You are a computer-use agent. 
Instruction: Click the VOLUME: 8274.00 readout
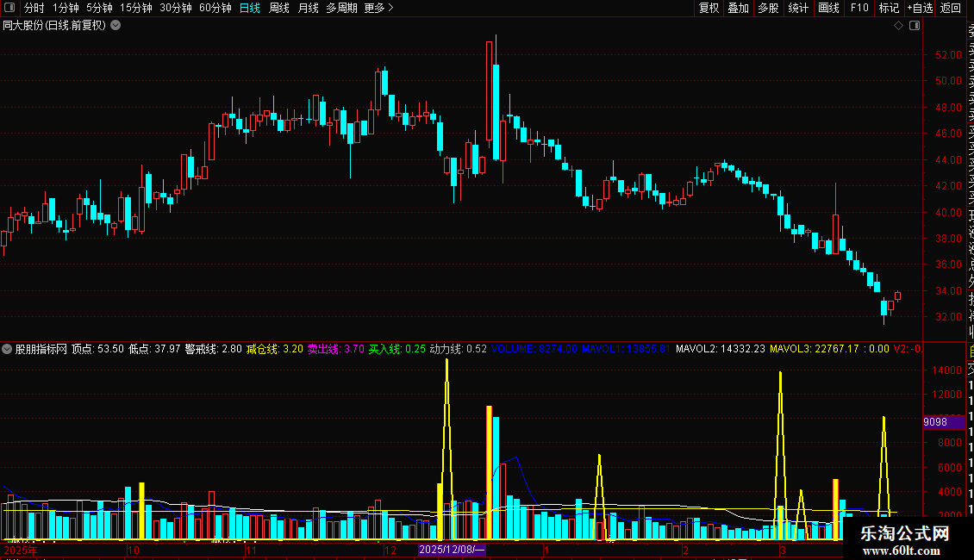pos(534,349)
